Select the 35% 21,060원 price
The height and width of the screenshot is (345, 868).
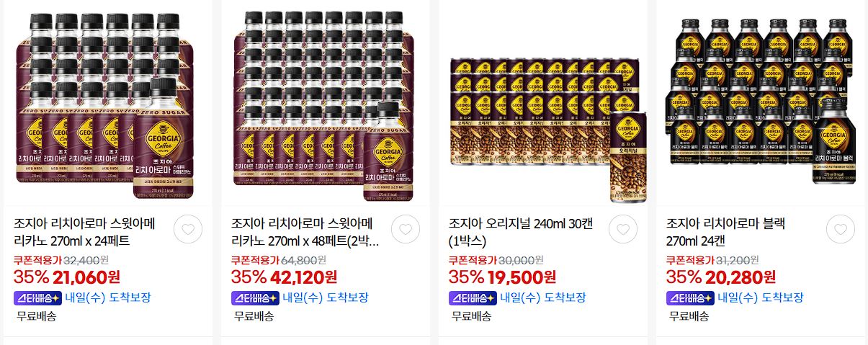(x=67, y=277)
